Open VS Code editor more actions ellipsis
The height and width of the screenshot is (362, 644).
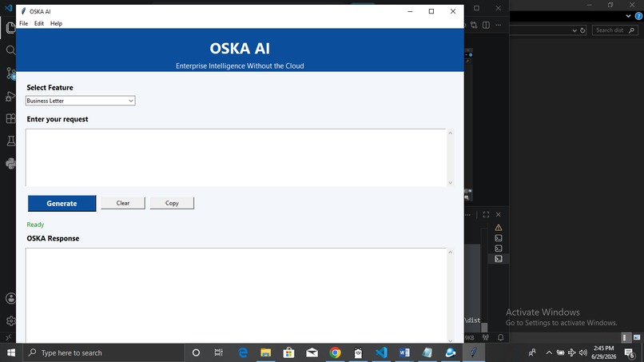pyautogui.click(x=499, y=25)
